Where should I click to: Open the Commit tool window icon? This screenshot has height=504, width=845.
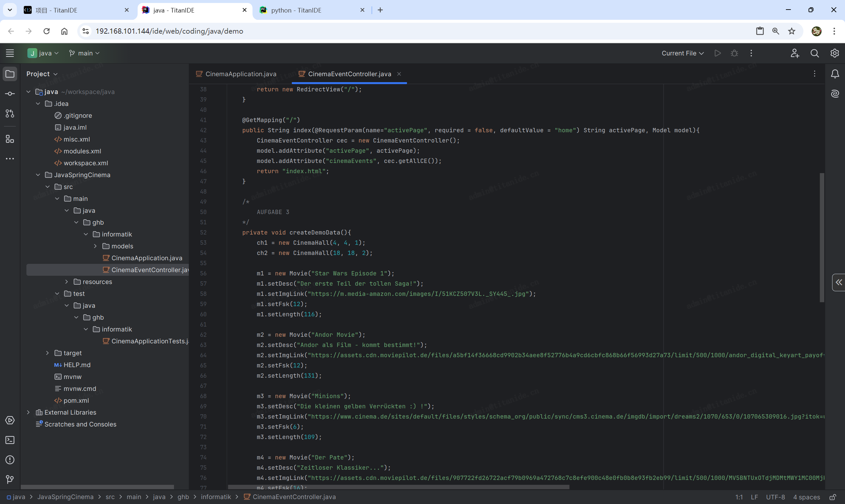[x=10, y=94]
